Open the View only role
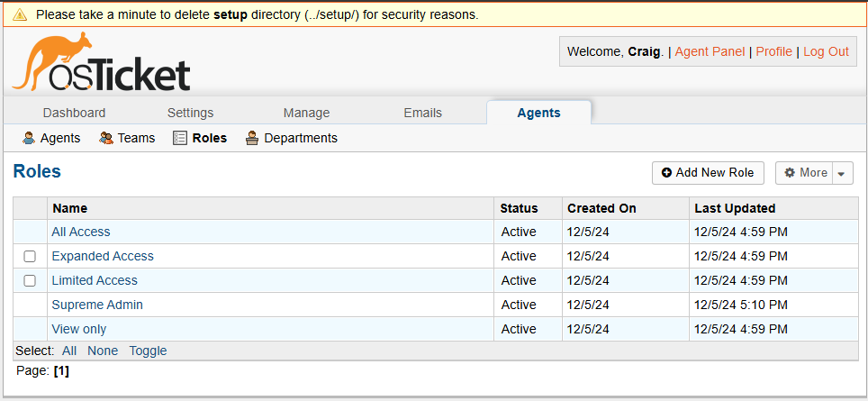This screenshot has width=868, height=401. pos(79,329)
